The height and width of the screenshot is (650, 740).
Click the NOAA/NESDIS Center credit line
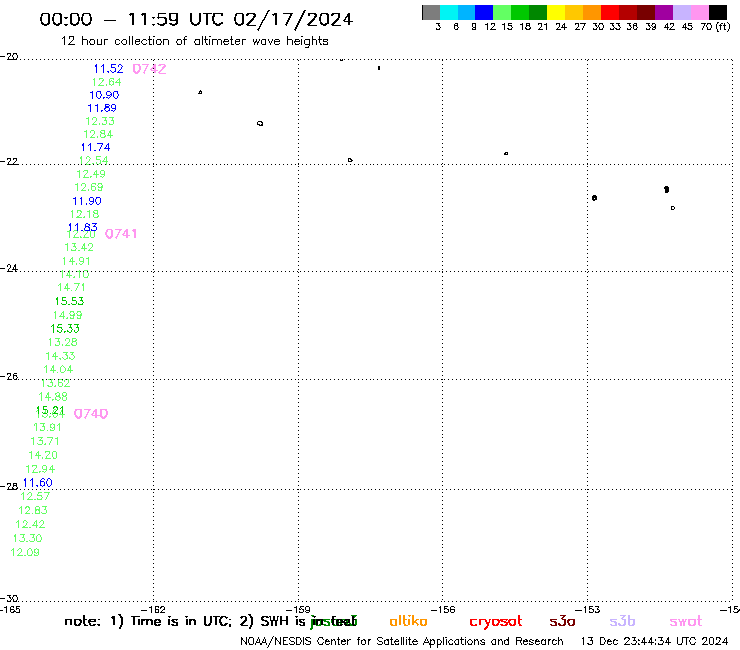[402, 642]
